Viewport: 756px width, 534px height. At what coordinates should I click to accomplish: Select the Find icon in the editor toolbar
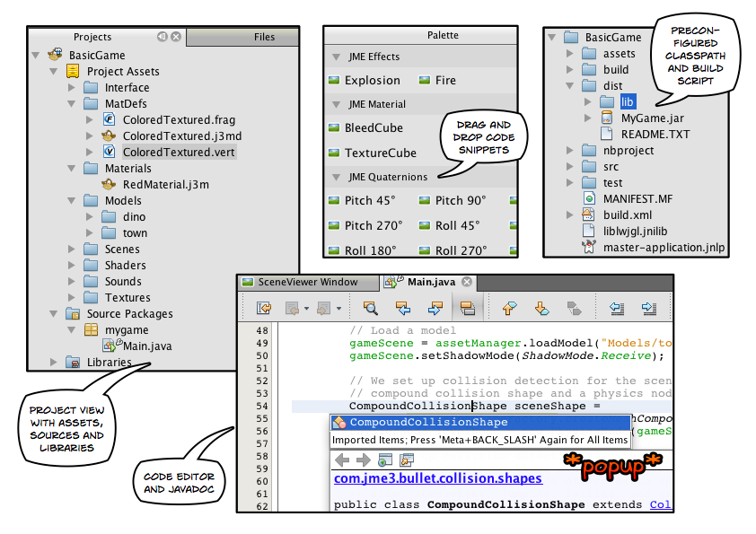coord(370,307)
